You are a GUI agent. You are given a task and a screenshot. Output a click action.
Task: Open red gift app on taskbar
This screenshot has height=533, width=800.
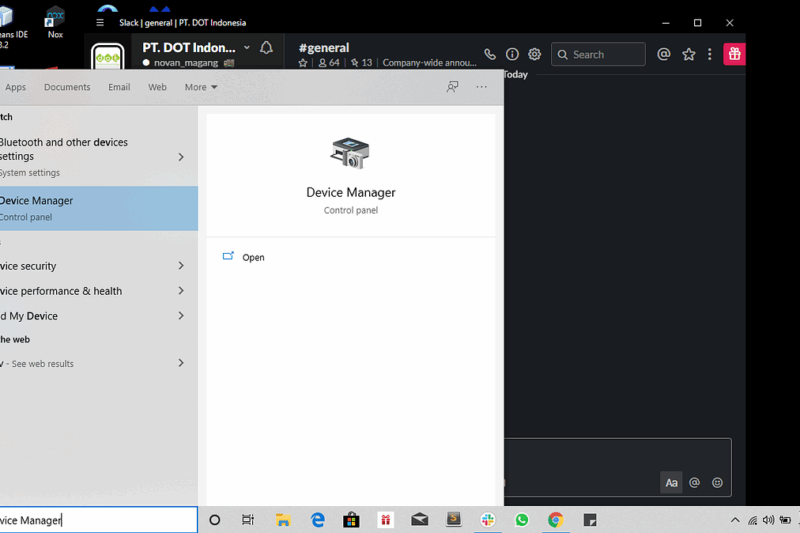[385, 520]
